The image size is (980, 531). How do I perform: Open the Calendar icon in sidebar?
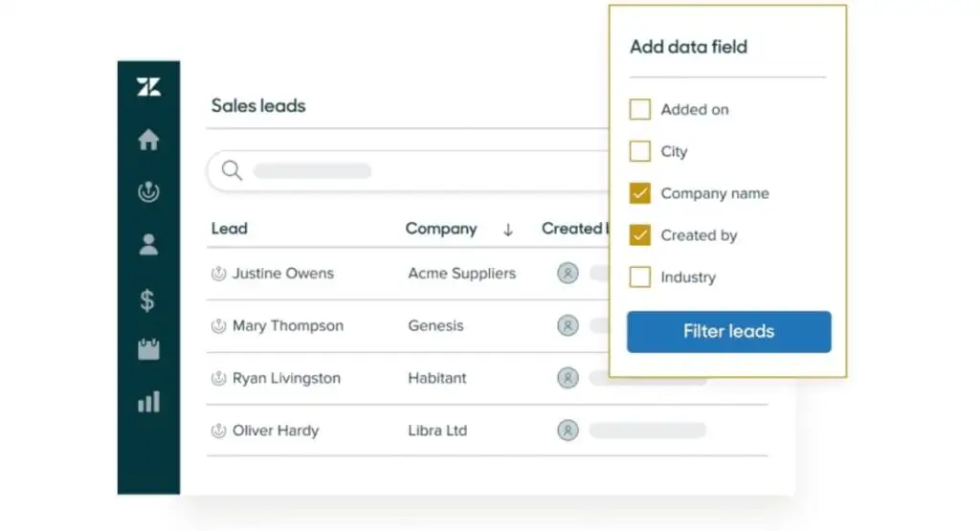pyautogui.click(x=148, y=349)
